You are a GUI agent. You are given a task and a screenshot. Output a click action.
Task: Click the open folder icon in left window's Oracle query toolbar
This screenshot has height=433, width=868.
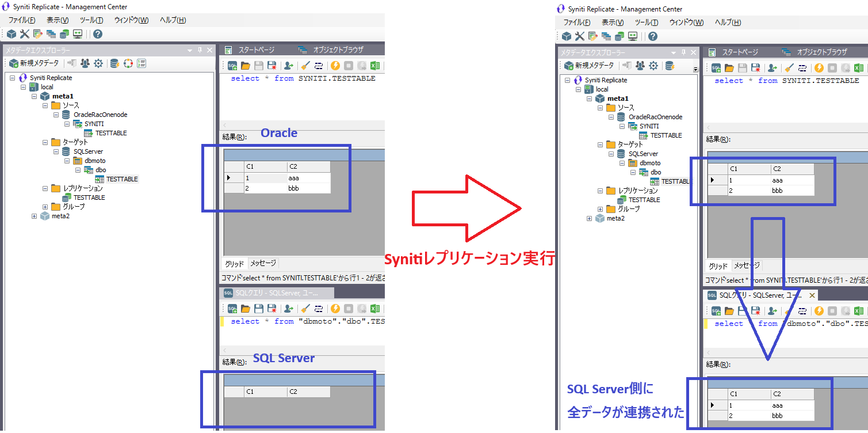click(246, 66)
